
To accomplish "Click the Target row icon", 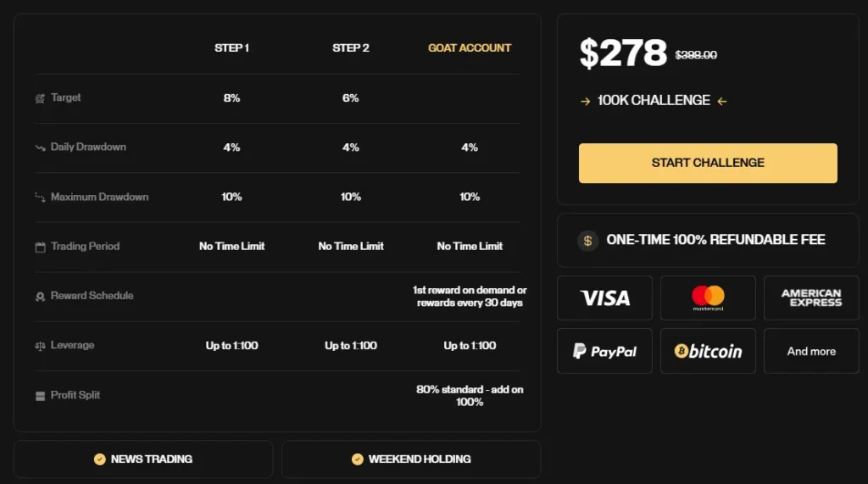I will click(40, 98).
